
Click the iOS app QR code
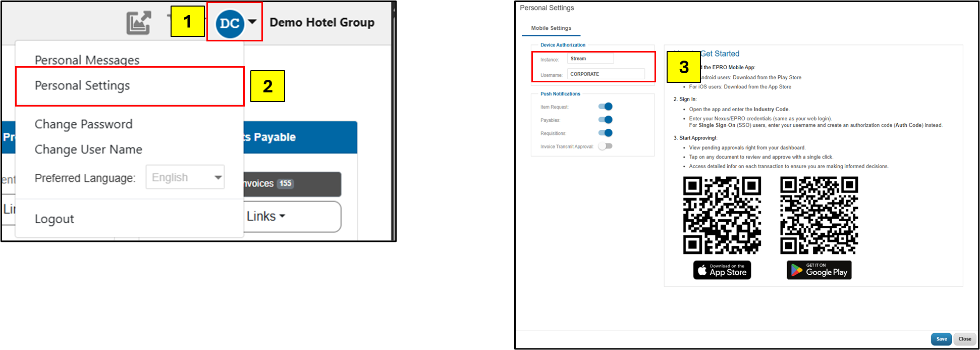click(722, 215)
